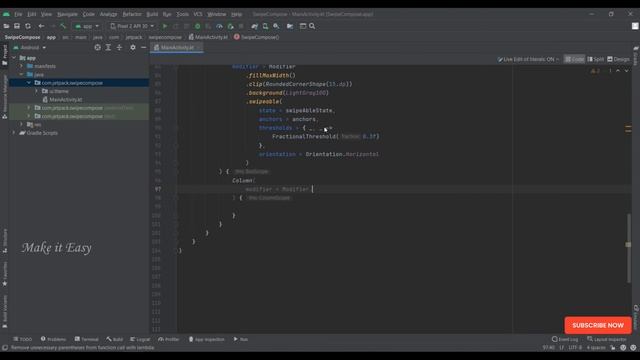The height and width of the screenshot is (360, 640).
Task: Go to previous highlighted error arrow
Action: click(618, 71)
